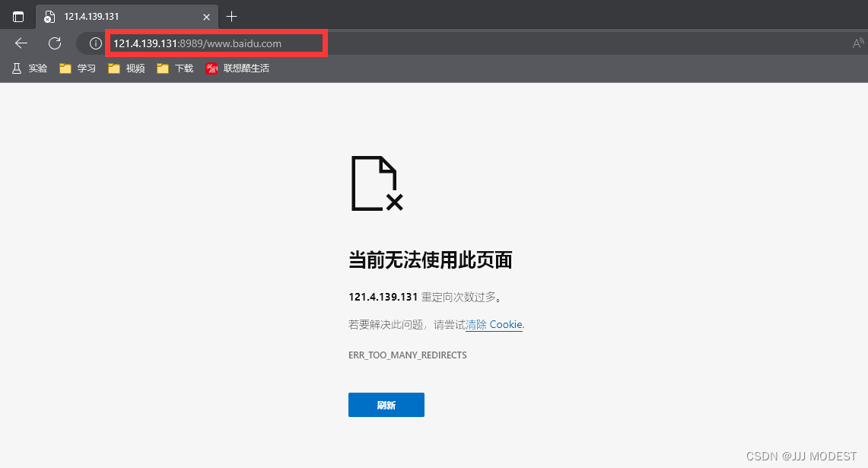Open the 实验 bookmark
Viewport: 868px width, 468px height.
click(30, 68)
